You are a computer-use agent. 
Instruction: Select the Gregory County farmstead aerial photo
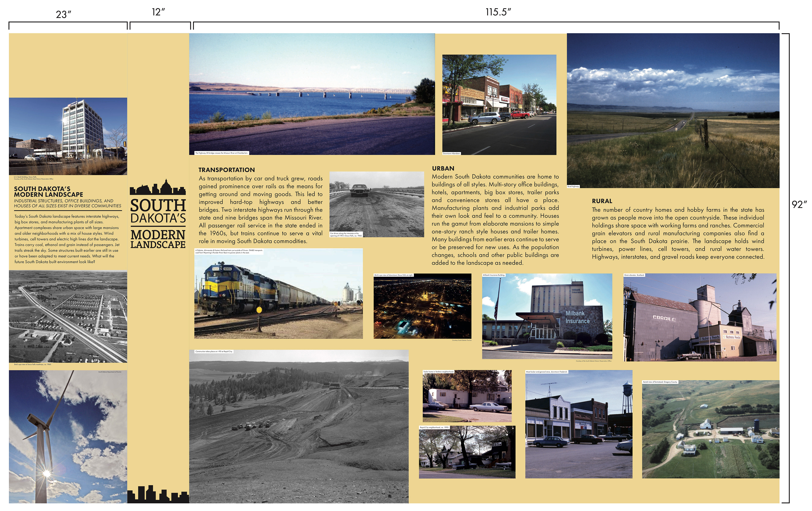click(x=710, y=429)
